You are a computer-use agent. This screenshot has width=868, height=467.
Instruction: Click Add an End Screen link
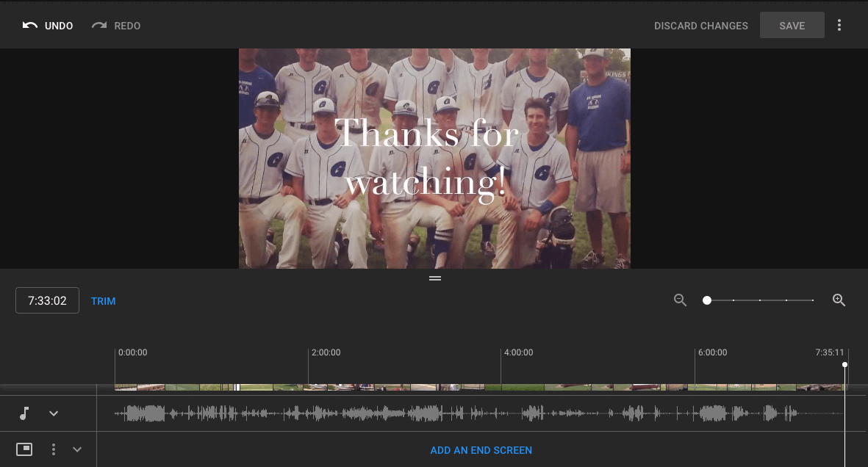tap(481, 450)
